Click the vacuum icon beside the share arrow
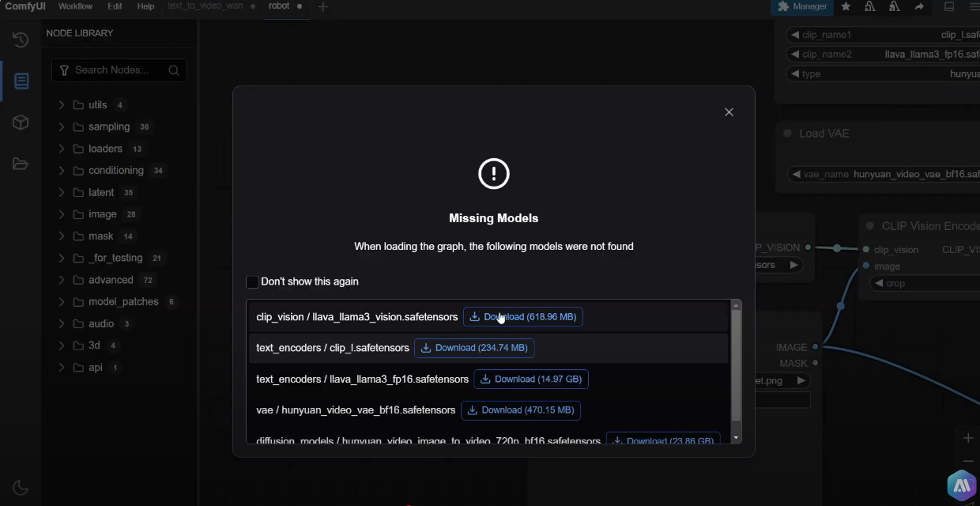980x506 pixels. [895, 6]
